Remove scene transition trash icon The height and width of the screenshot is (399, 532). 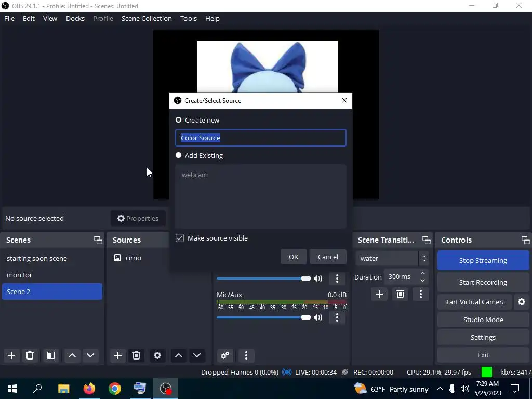click(x=400, y=294)
